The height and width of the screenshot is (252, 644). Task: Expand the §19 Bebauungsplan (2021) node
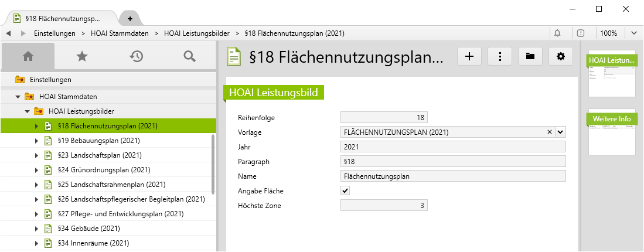pos(36,141)
